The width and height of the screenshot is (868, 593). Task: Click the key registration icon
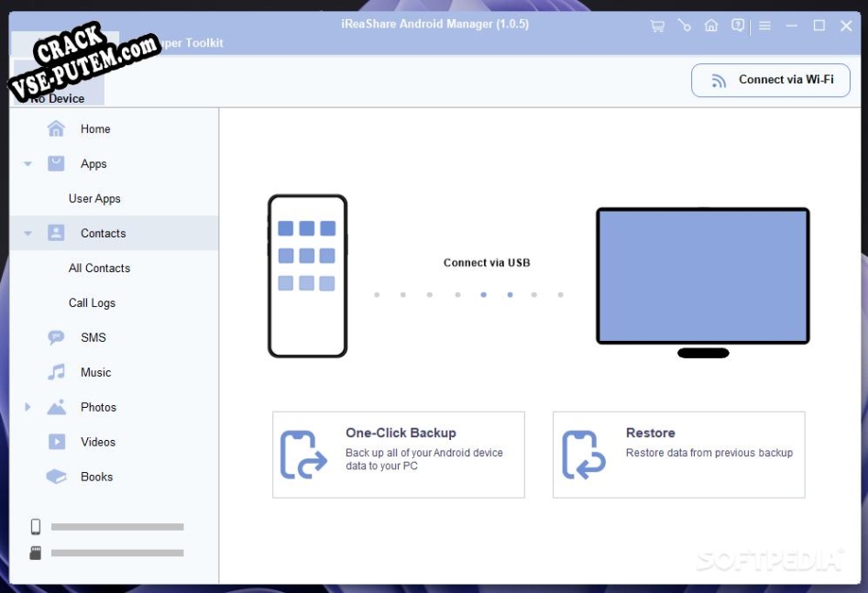684,26
